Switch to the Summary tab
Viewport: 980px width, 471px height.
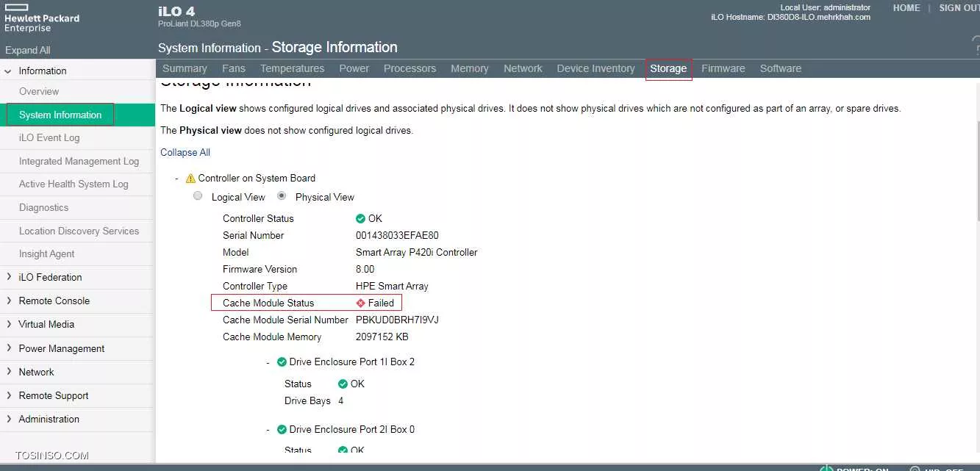click(185, 68)
